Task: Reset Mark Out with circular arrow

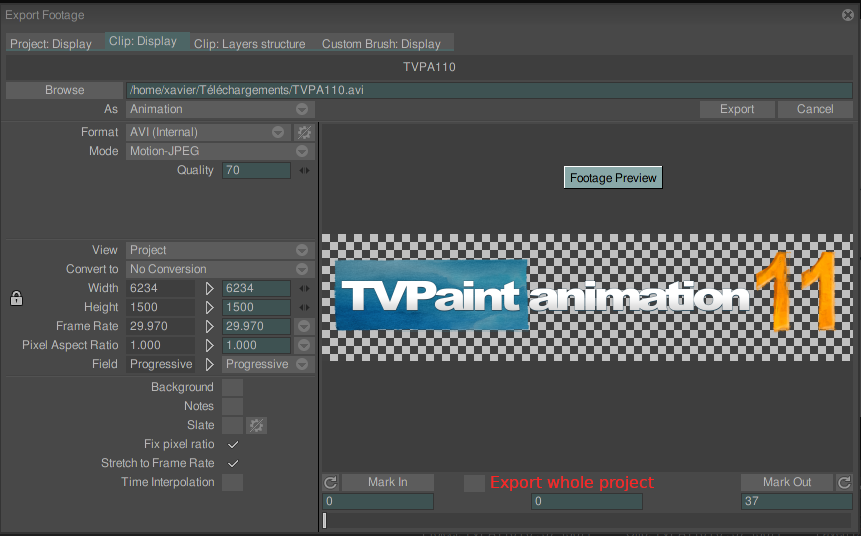Action: coord(844,483)
